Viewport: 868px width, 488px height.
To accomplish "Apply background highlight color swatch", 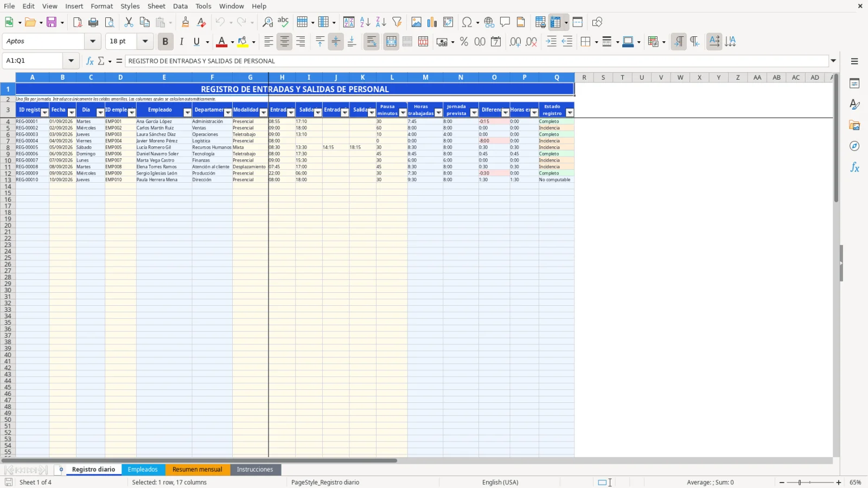I will [x=242, y=42].
